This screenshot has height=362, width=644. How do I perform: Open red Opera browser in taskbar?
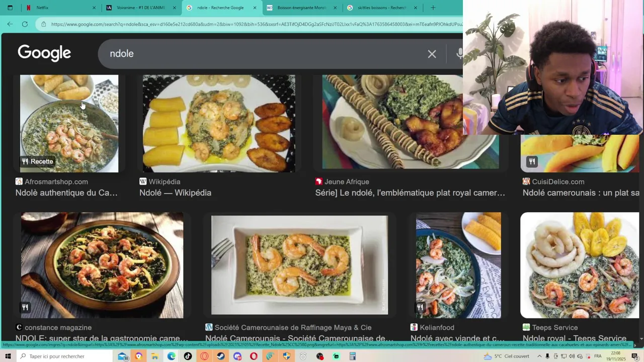(x=254, y=356)
